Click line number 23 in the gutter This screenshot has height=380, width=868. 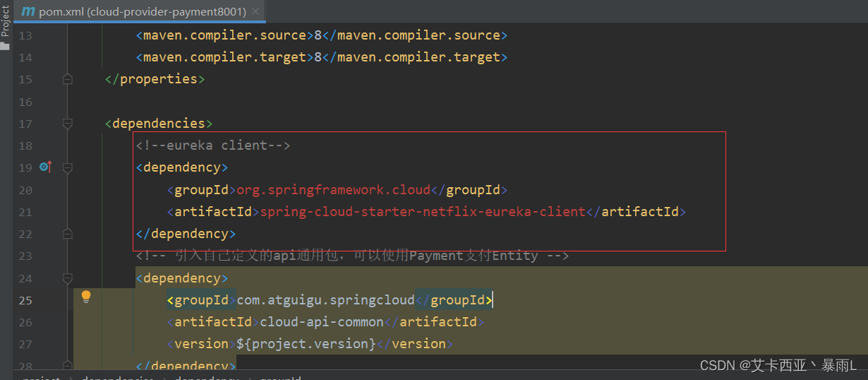pos(25,256)
